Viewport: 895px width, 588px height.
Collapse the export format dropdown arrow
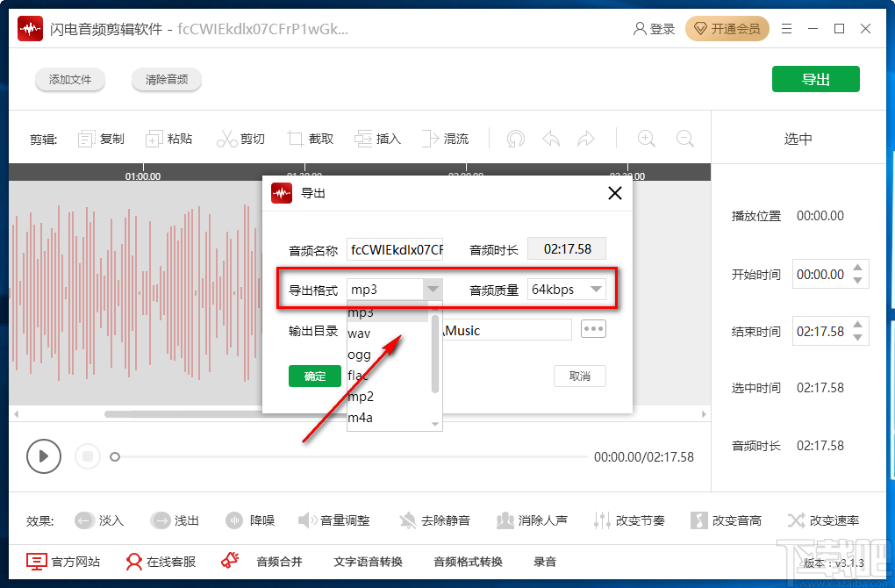click(x=433, y=289)
